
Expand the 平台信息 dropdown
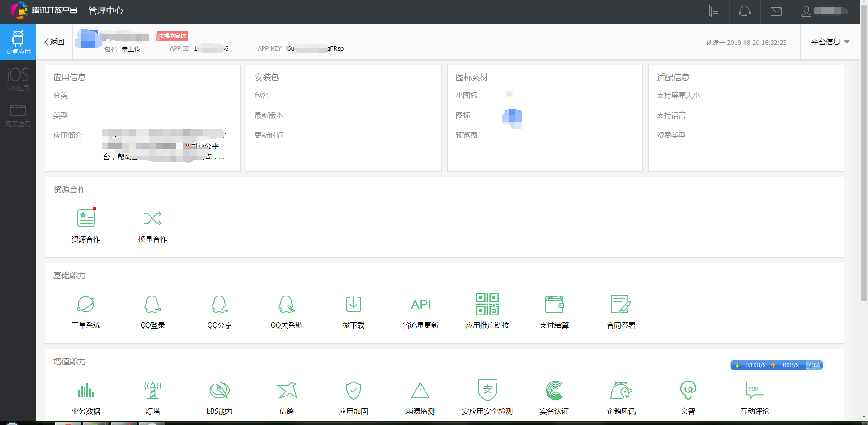coord(830,42)
